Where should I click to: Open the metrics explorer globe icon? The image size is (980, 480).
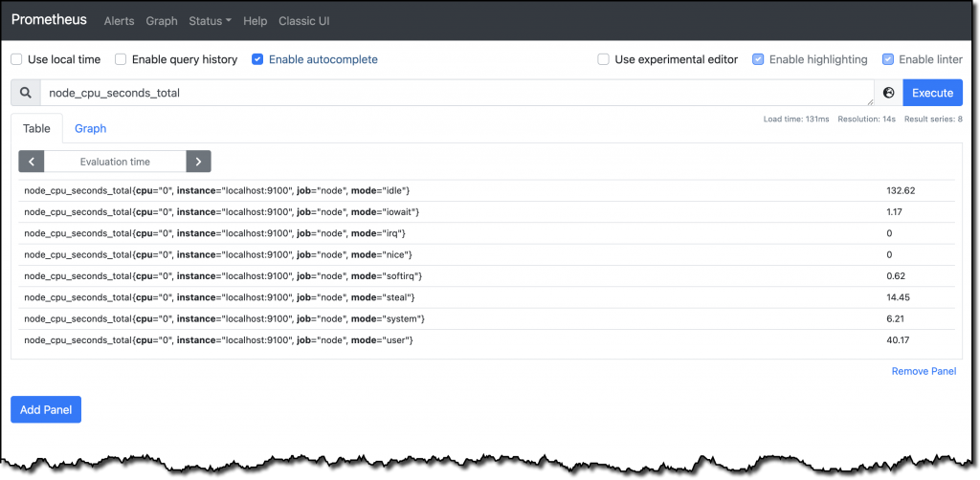888,93
